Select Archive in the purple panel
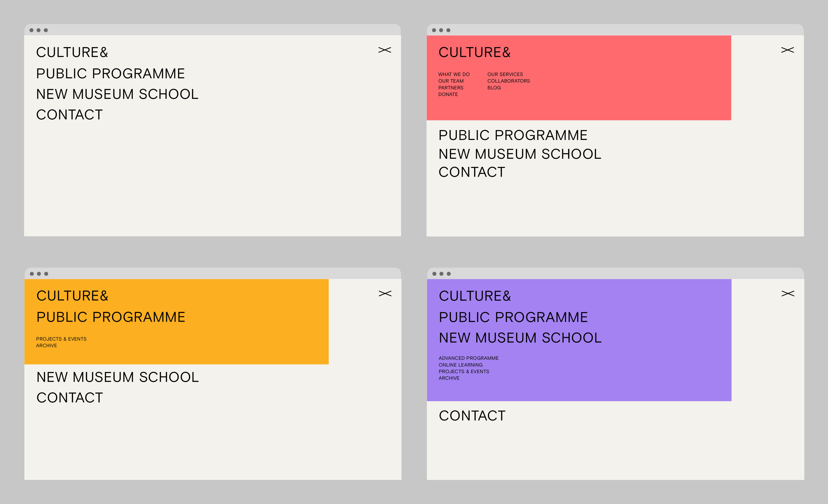The image size is (828, 504). coord(449,378)
